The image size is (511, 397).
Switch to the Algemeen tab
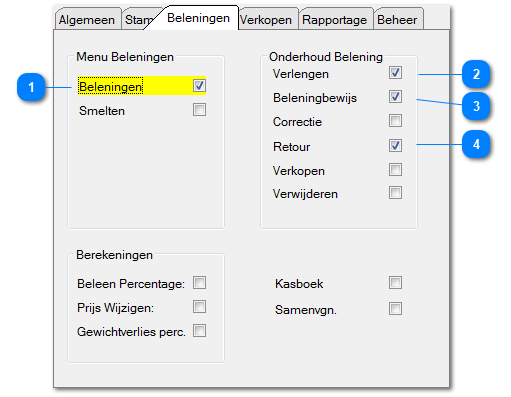(x=87, y=20)
